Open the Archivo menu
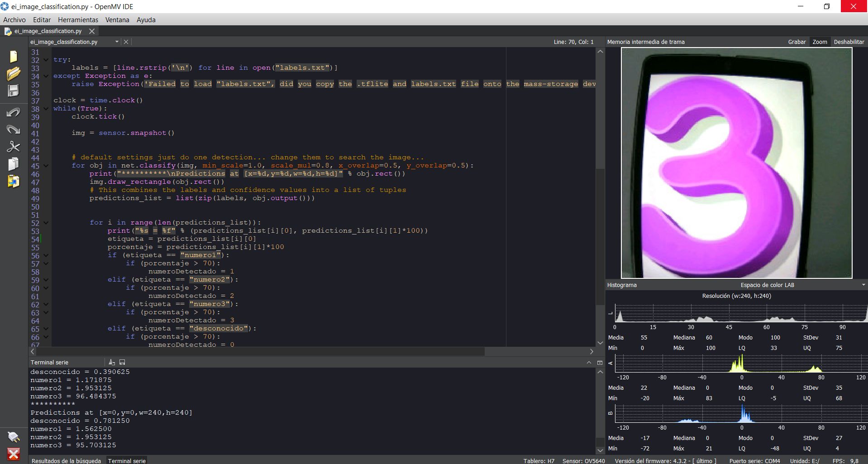Screen dimensions: 868x464 tap(14, 20)
